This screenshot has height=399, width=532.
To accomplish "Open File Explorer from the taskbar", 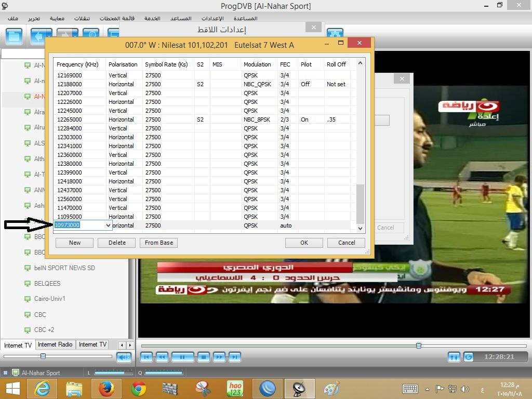I will coord(74,389).
